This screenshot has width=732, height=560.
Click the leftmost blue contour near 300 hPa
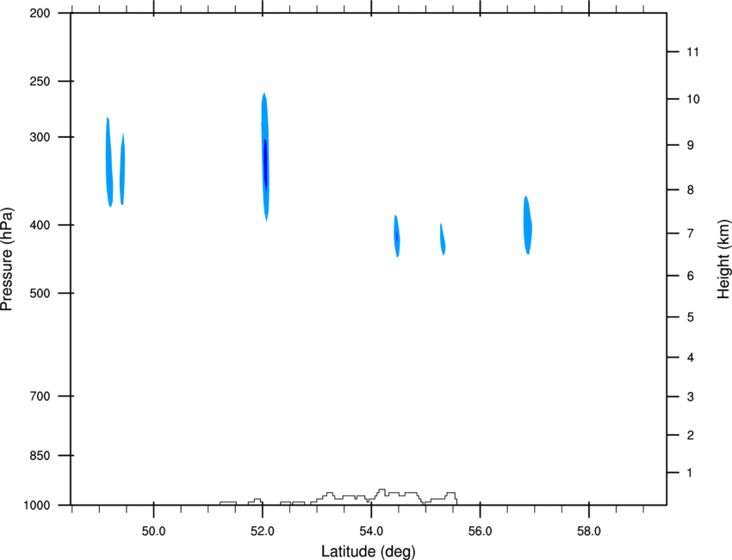tap(109, 162)
